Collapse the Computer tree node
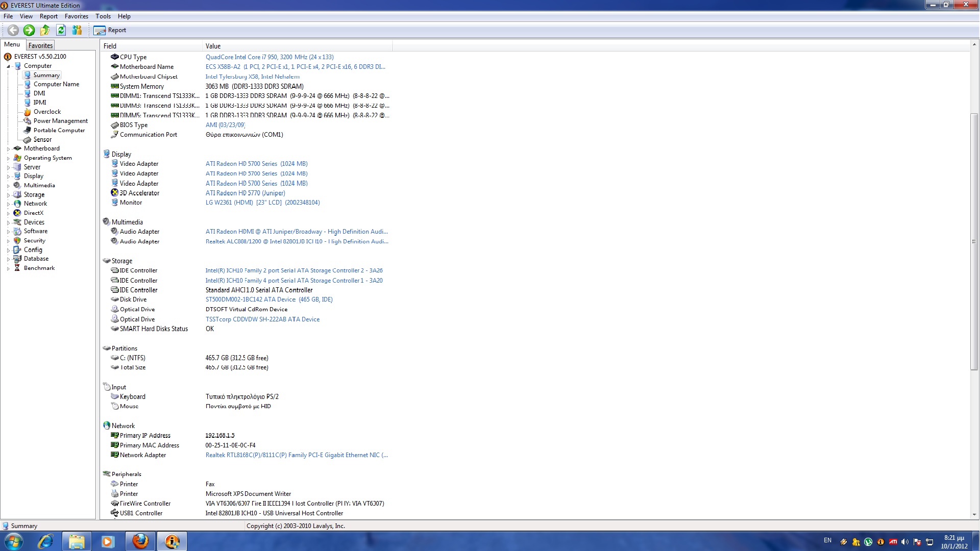 pyautogui.click(x=8, y=66)
